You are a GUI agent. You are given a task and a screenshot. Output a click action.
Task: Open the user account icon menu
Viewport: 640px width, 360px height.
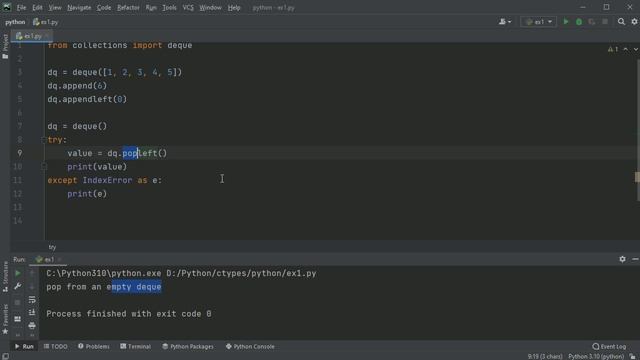[x=505, y=22]
